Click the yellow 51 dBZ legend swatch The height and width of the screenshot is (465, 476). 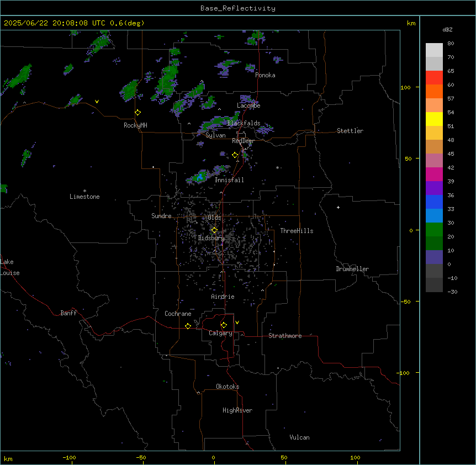434,119
